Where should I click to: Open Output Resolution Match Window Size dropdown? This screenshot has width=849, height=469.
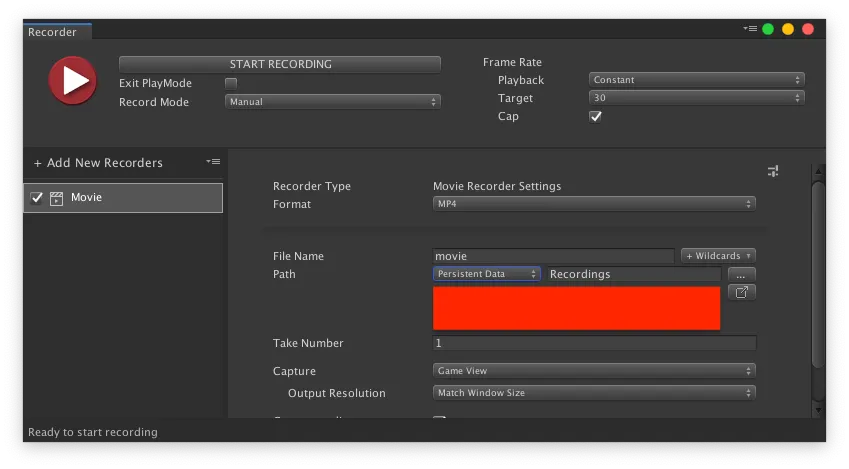[594, 393]
